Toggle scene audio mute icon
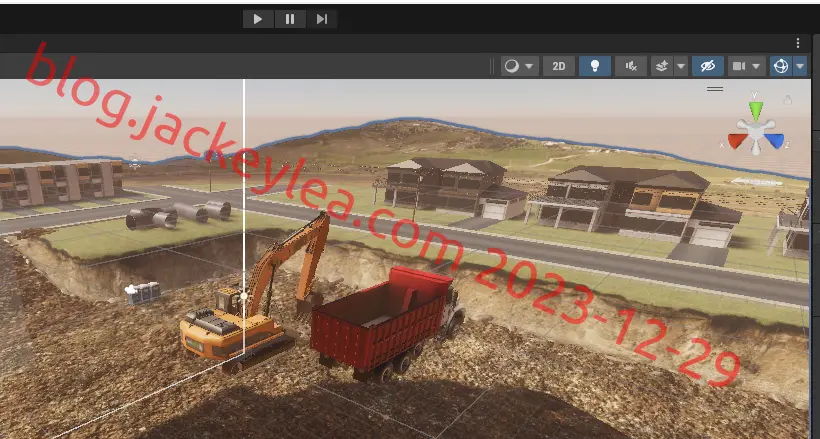The width and height of the screenshot is (820, 439). [x=631, y=66]
